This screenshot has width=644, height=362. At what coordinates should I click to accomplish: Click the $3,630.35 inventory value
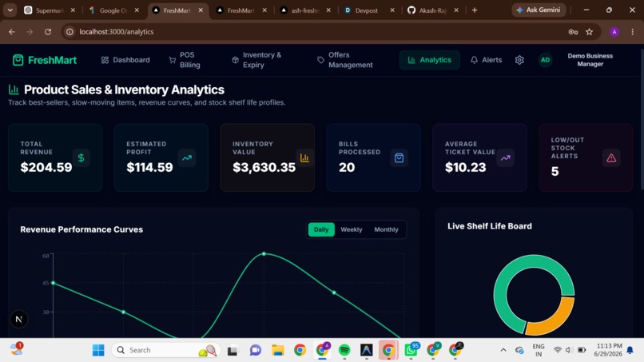pyautogui.click(x=264, y=167)
